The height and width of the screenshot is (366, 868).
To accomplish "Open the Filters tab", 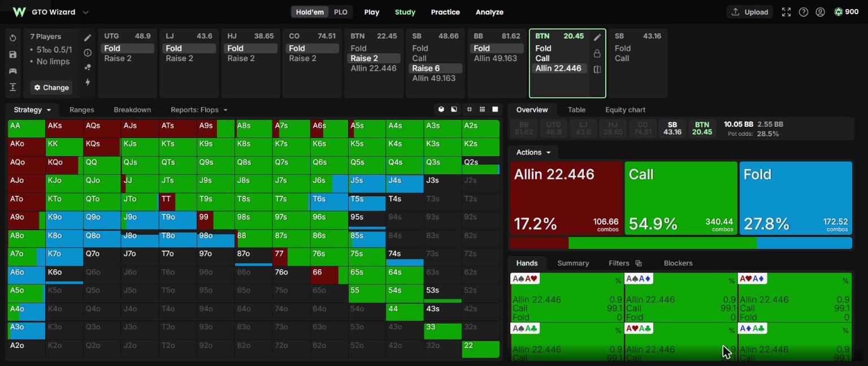I will pyautogui.click(x=624, y=263).
